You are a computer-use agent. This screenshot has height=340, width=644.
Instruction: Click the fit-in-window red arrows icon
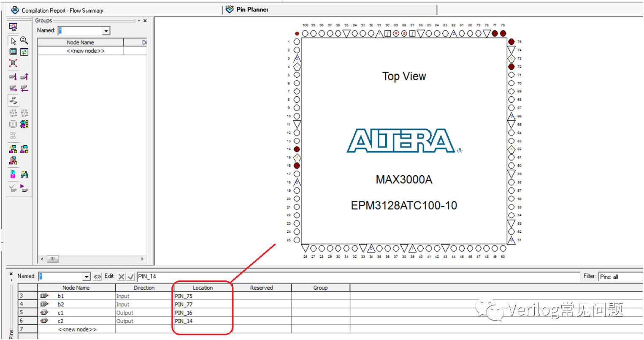coord(13,63)
